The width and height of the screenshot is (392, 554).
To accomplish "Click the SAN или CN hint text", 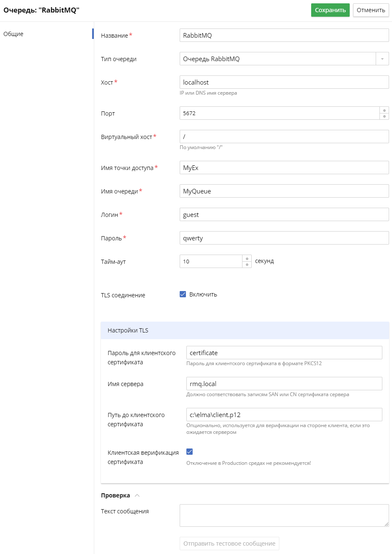I will 268,394.
